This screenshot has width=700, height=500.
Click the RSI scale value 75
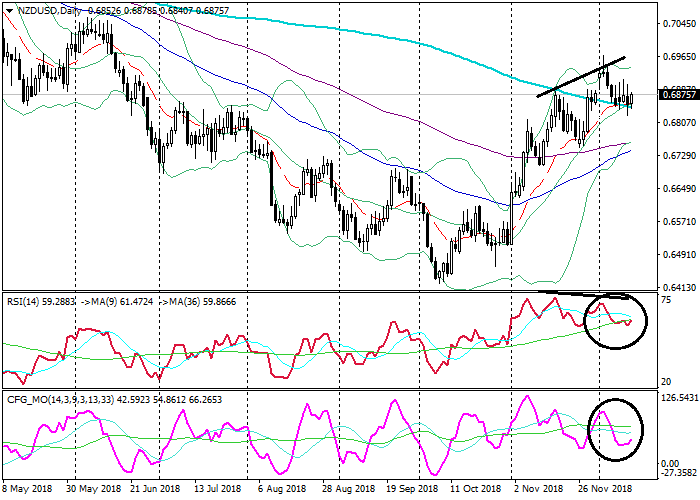tap(666, 301)
